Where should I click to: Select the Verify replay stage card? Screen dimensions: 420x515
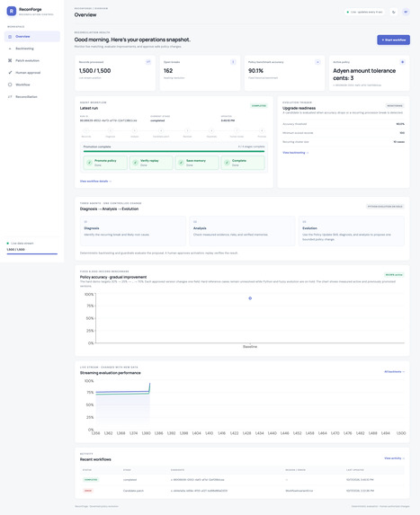151,163
